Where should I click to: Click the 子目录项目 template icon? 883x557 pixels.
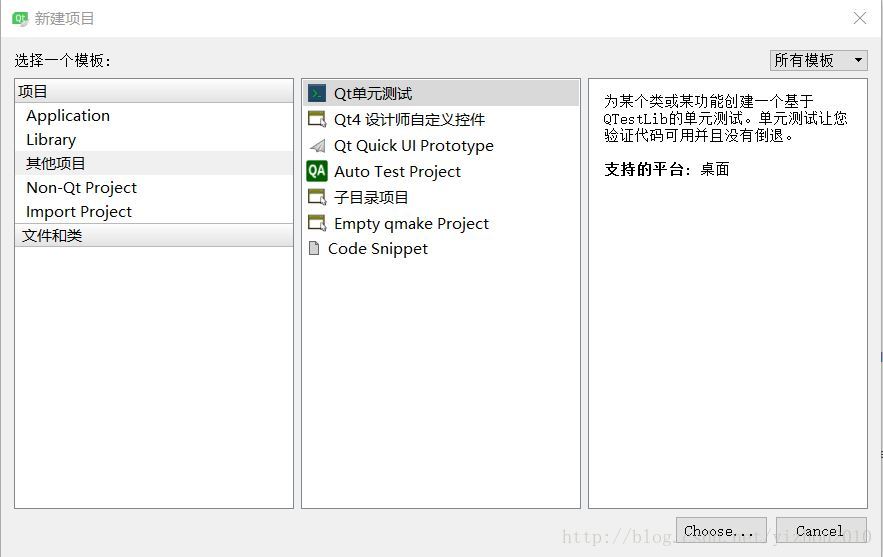[317, 197]
